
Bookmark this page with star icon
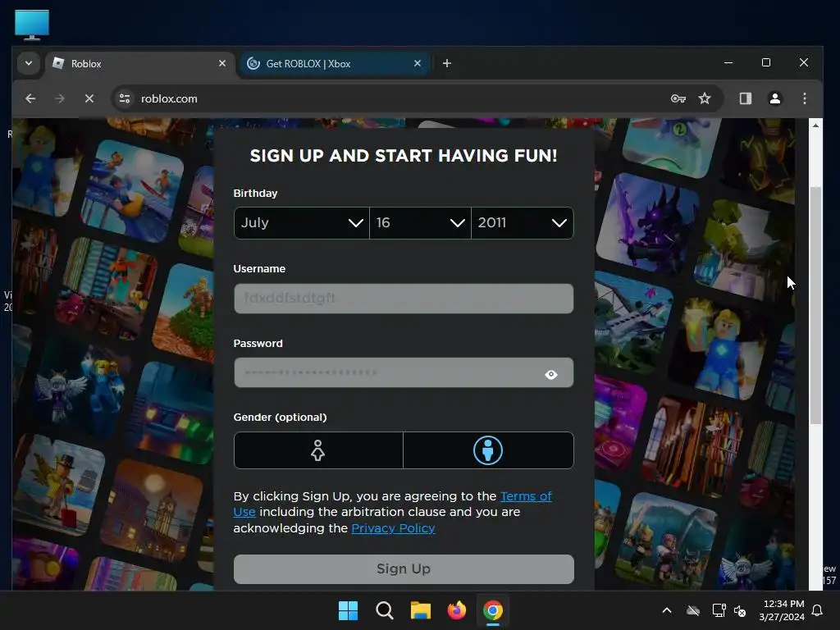pyautogui.click(x=705, y=98)
